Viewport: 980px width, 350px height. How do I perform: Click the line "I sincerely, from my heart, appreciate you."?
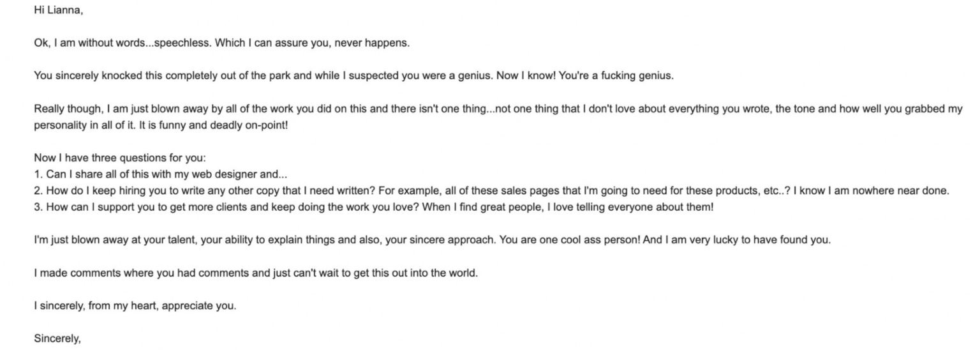tap(135, 305)
